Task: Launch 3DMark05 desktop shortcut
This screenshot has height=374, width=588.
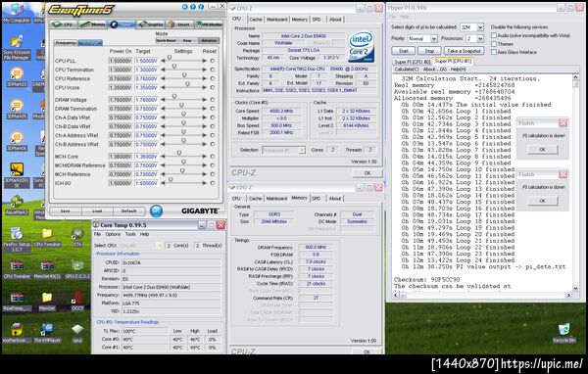Action: [x=17, y=109]
